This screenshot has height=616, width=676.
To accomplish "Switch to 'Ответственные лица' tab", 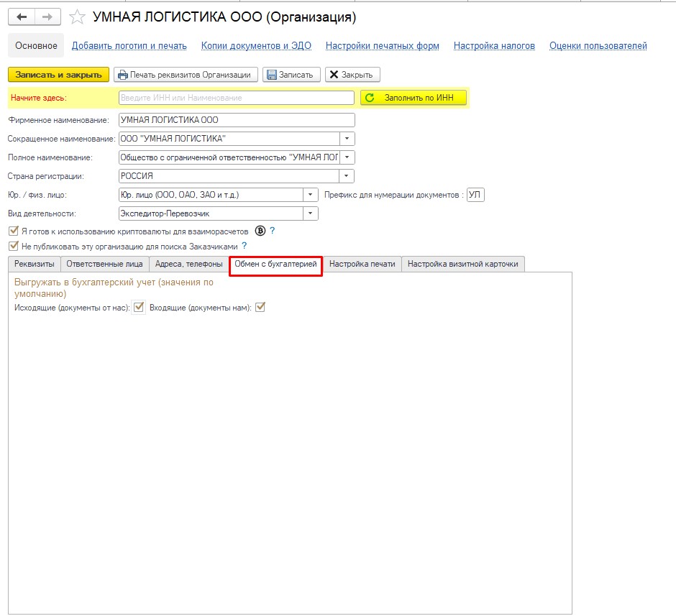I will 104,264.
